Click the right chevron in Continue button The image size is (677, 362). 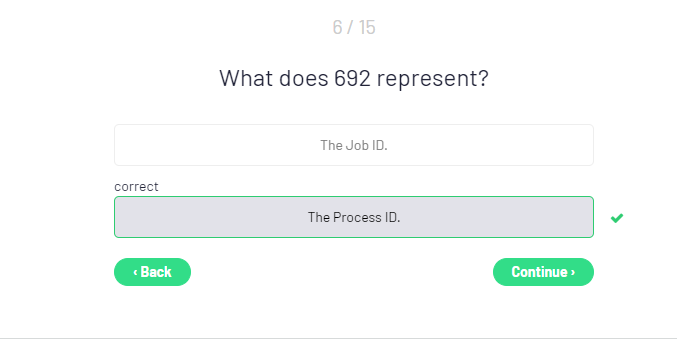(573, 272)
